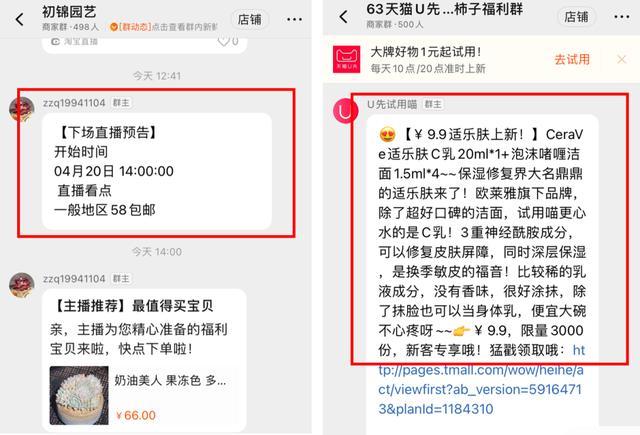The height and width of the screenshot is (435, 640).
Task: Tap the 天猫U先 red logo icon
Action: [x=347, y=59]
